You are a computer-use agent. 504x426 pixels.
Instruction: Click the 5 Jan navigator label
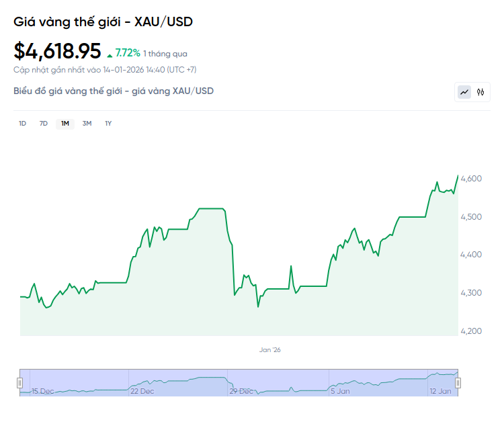[339, 390]
